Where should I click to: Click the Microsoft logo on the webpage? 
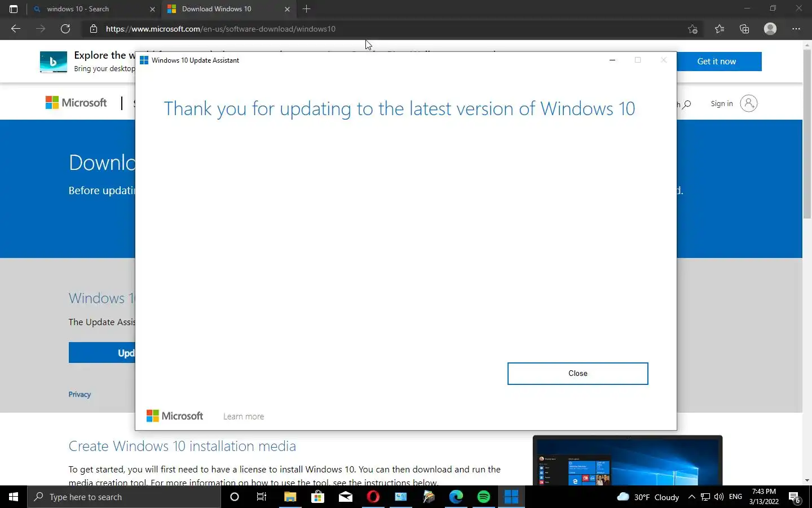(x=76, y=103)
